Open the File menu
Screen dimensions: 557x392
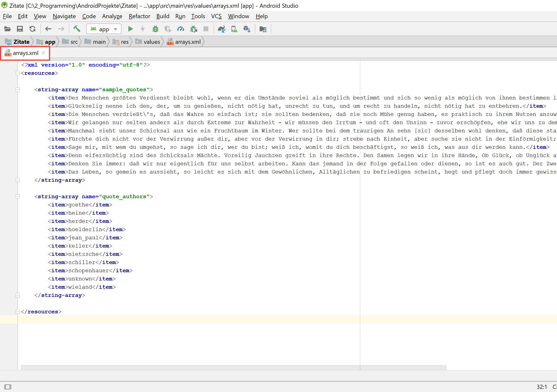(x=7, y=16)
